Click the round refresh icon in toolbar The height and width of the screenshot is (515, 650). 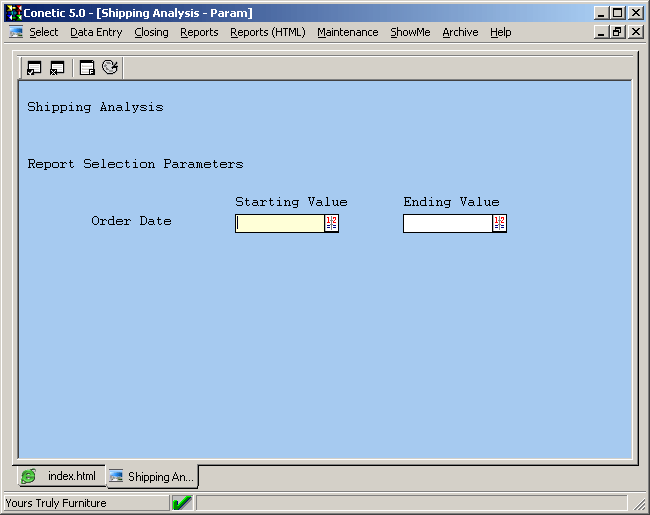pyautogui.click(x=110, y=68)
